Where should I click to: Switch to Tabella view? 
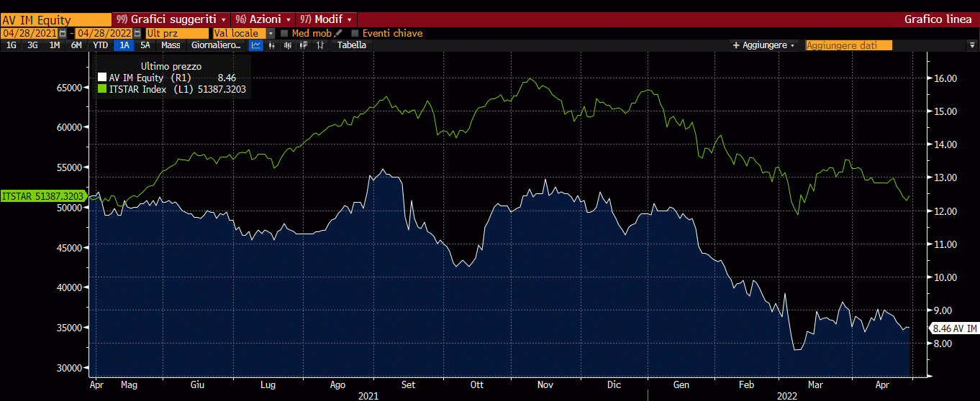[x=351, y=45]
